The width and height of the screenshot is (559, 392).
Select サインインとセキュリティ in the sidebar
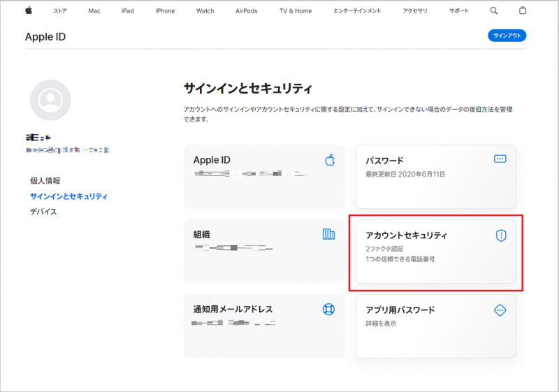coord(68,196)
